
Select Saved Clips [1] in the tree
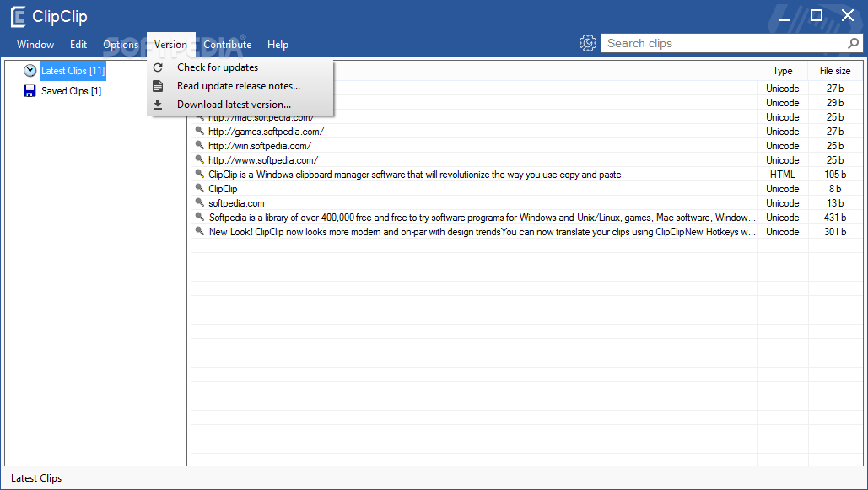click(x=71, y=91)
